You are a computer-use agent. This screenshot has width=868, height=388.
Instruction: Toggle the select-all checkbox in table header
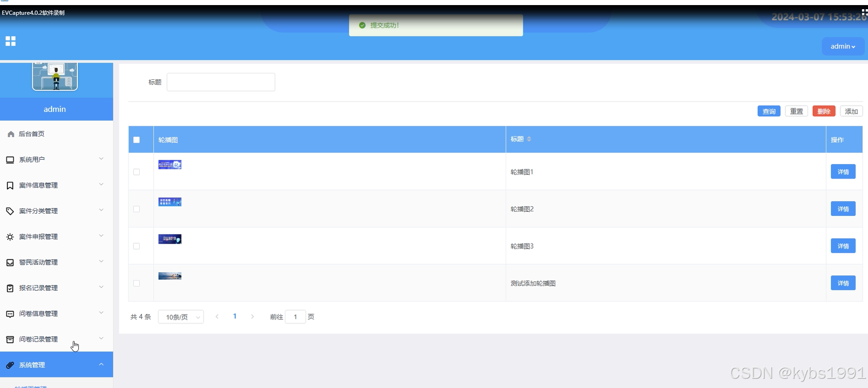click(136, 140)
